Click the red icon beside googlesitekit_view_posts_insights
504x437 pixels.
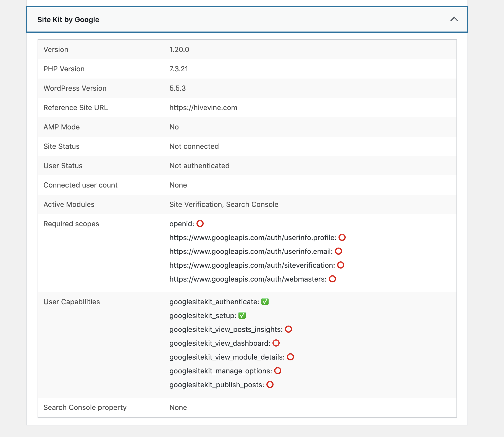289,329
